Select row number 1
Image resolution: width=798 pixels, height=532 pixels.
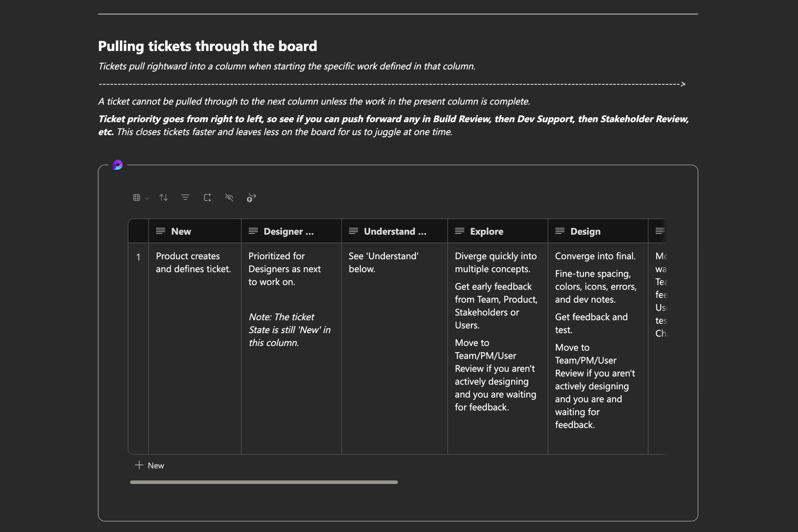(138, 257)
